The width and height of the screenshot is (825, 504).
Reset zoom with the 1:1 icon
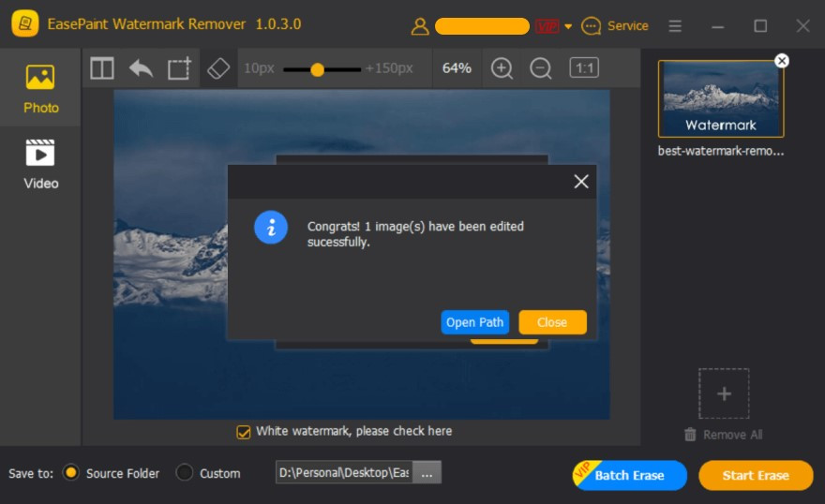click(x=584, y=67)
